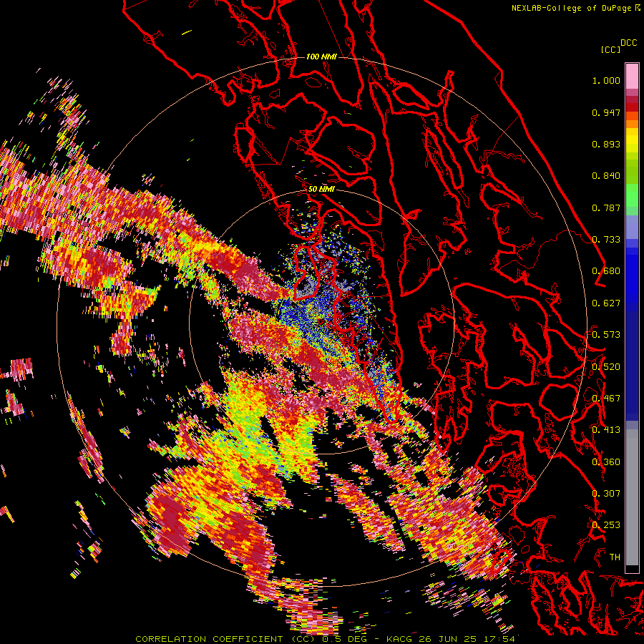The height and width of the screenshot is (644, 644).
Task: Click the 1.000 legend value
Action: pyautogui.click(x=606, y=80)
